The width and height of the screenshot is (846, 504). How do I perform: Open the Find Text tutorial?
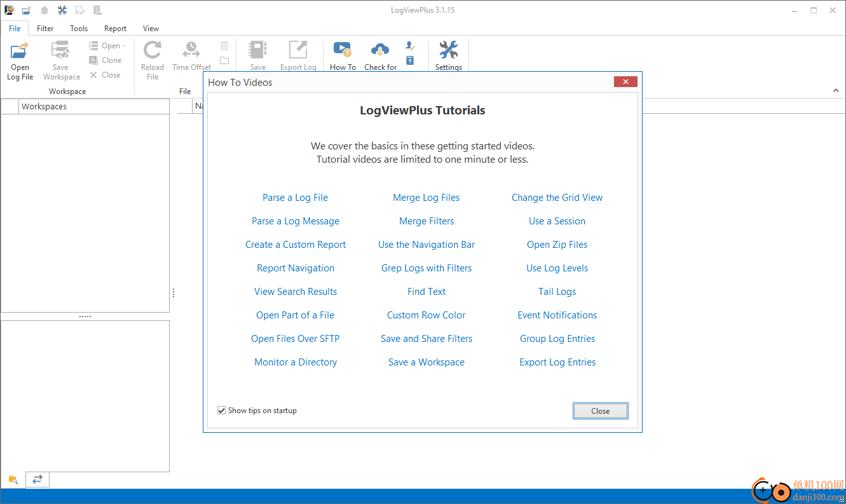coord(426,292)
